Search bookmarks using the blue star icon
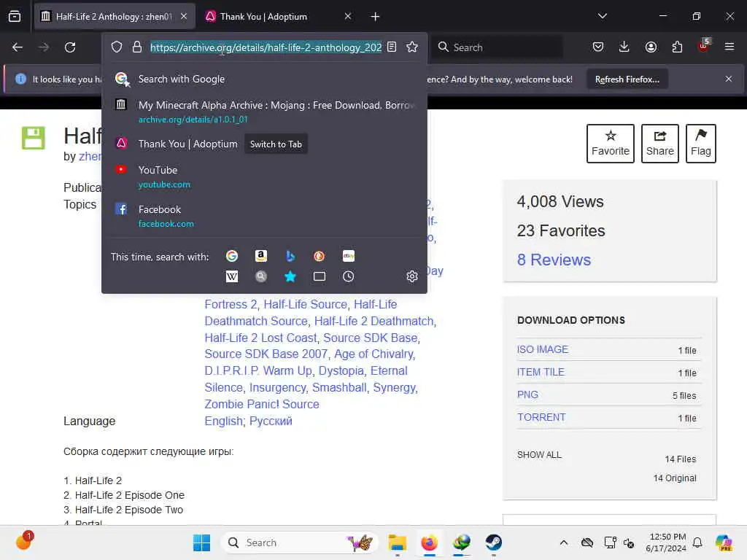Viewport: 747px width, 560px height. pos(290,276)
